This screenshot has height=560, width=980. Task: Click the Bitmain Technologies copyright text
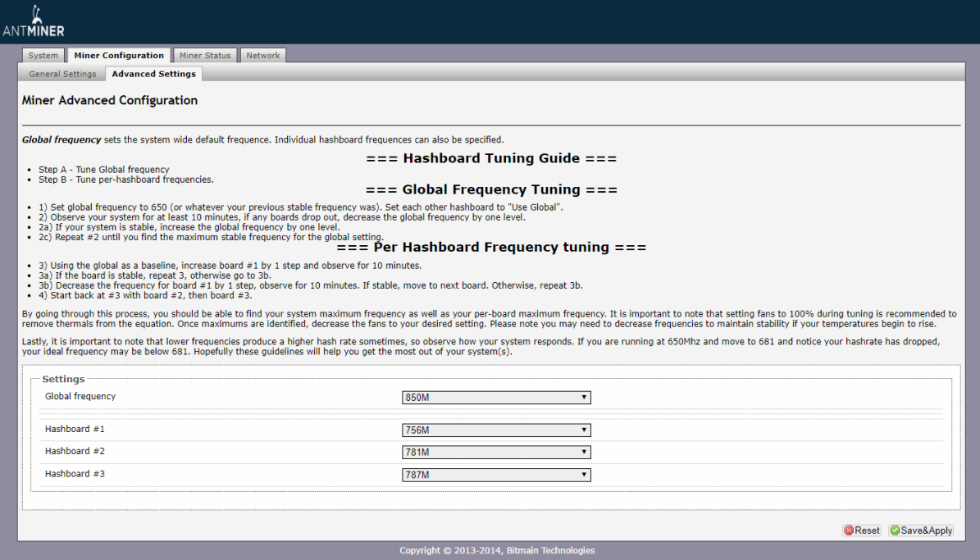click(x=497, y=550)
